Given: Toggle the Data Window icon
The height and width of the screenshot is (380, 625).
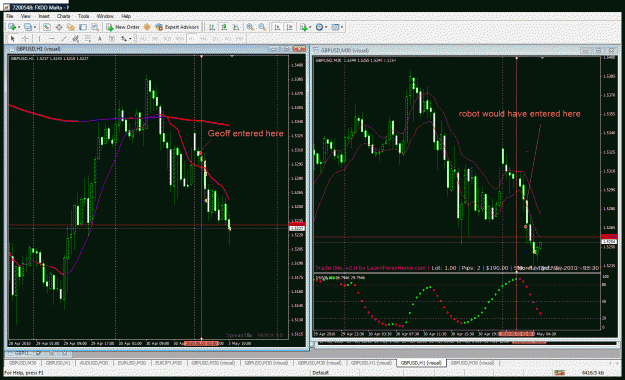Looking at the screenshot, I should point(59,27).
